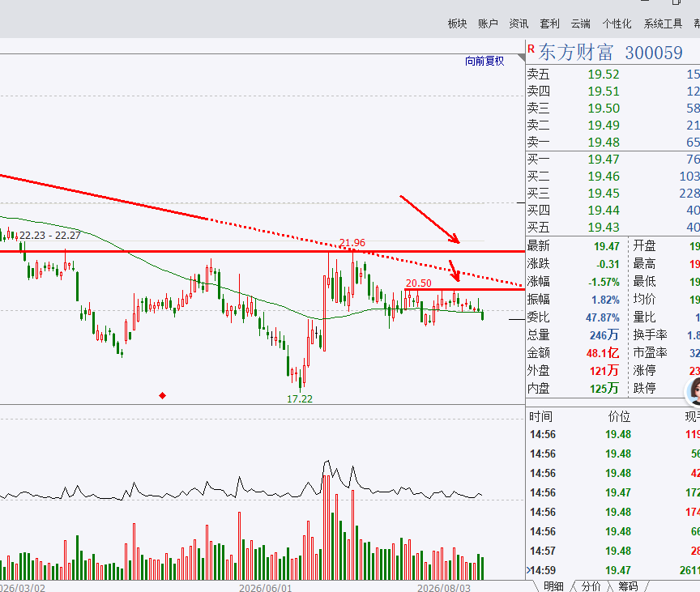This screenshot has height=592, width=700.
Task: Click the restore window icon at top
Action: (x=677, y=2)
